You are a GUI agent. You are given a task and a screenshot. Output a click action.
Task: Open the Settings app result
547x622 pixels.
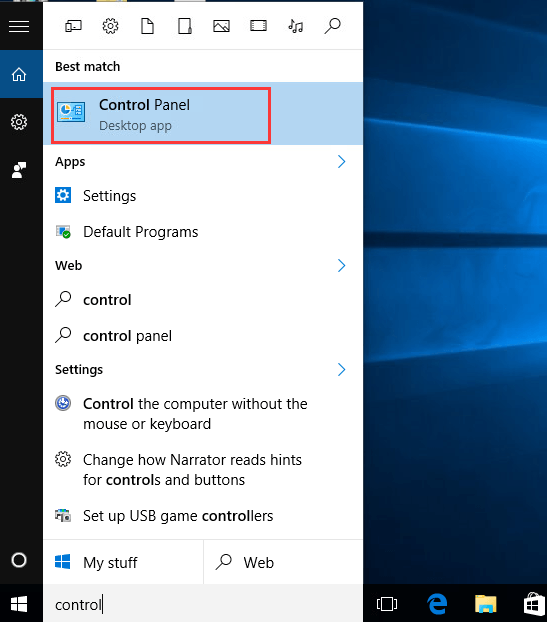coord(203,196)
